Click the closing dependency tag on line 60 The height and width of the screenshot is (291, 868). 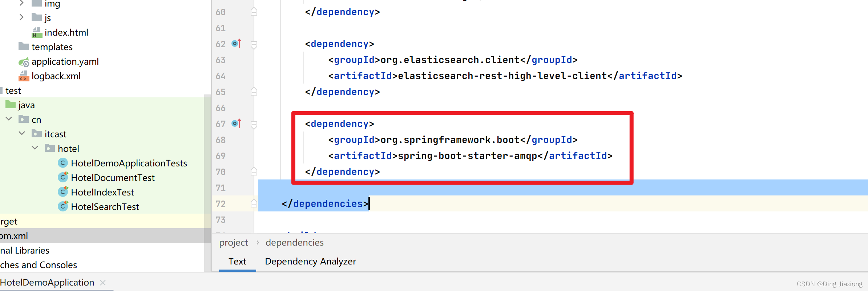pyautogui.click(x=343, y=12)
